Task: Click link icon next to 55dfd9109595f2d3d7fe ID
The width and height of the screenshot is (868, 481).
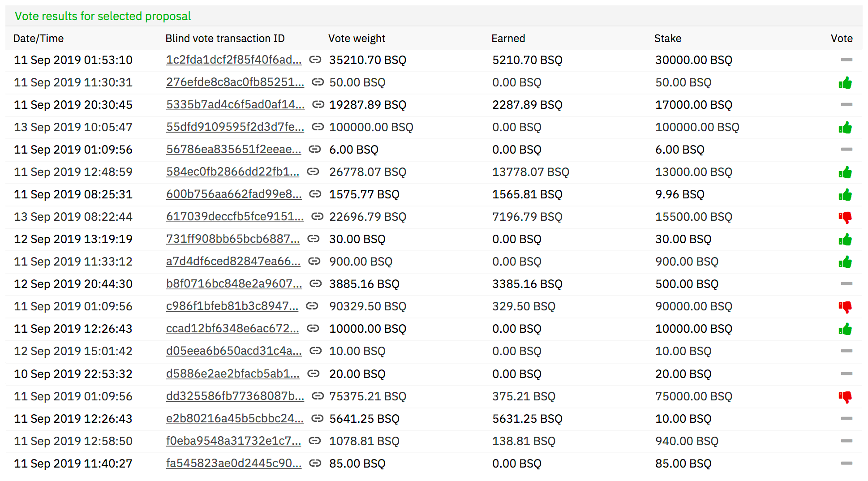Action: point(318,127)
